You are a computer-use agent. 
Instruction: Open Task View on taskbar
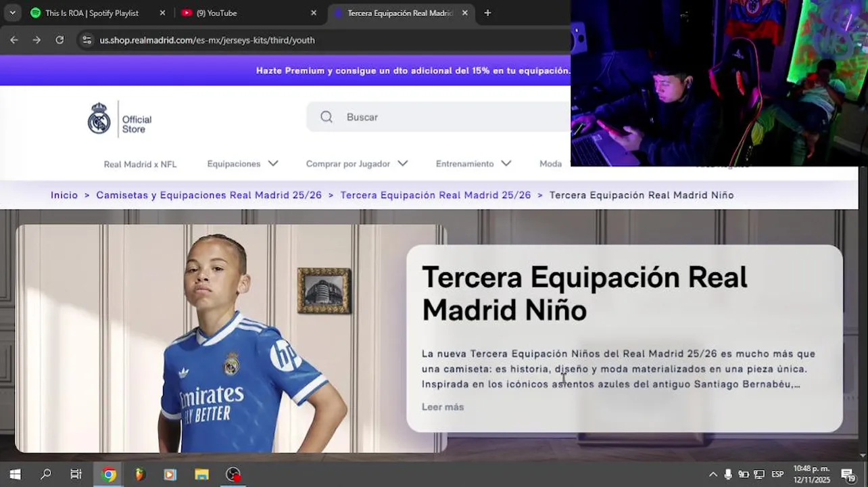pyautogui.click(x=76, y=474)
